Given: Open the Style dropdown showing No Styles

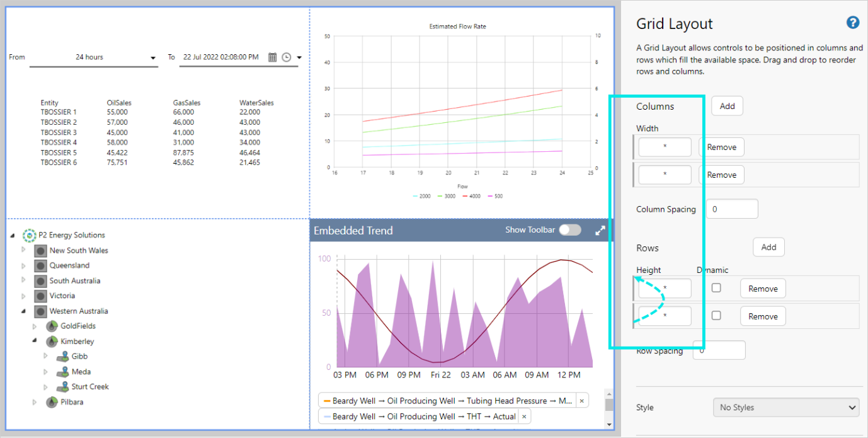Looking at the screenshot, I should pyautogui.click(x=785, y=408).
